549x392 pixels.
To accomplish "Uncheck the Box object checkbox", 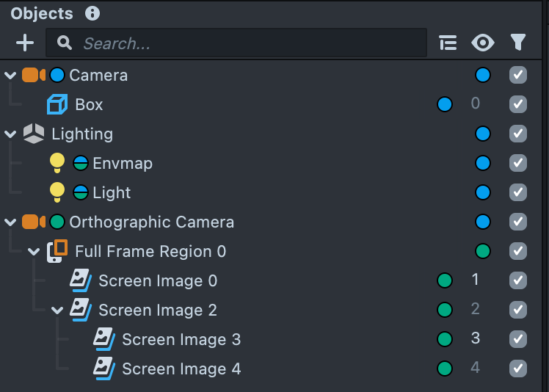I will (x=518, y=104).
